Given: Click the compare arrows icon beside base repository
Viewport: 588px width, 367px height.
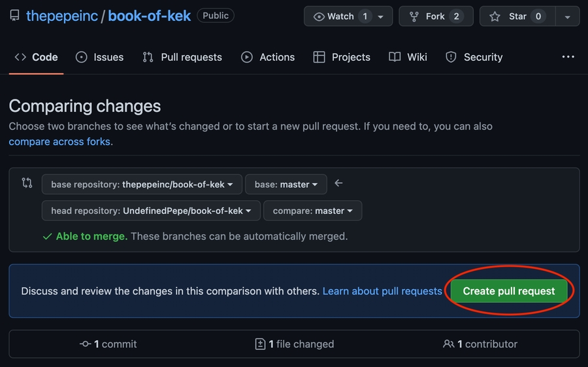Looking at the screenshot, I should tap(27, 183).
